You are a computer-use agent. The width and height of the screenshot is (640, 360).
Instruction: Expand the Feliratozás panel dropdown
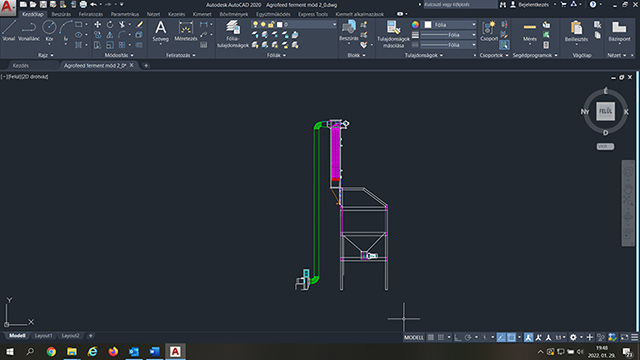tap(180, 55)
